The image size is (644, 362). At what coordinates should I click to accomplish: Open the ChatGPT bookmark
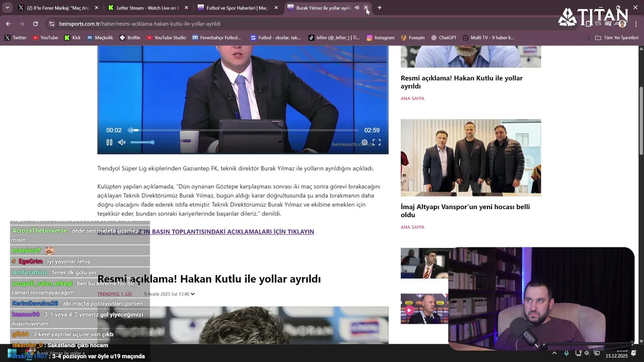coord(444,38)
